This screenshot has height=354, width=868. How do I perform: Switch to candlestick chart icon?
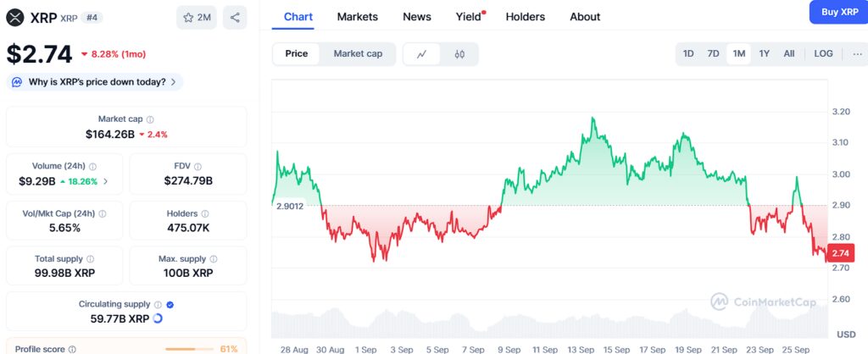pyautogui.click(x=459, y=54)
